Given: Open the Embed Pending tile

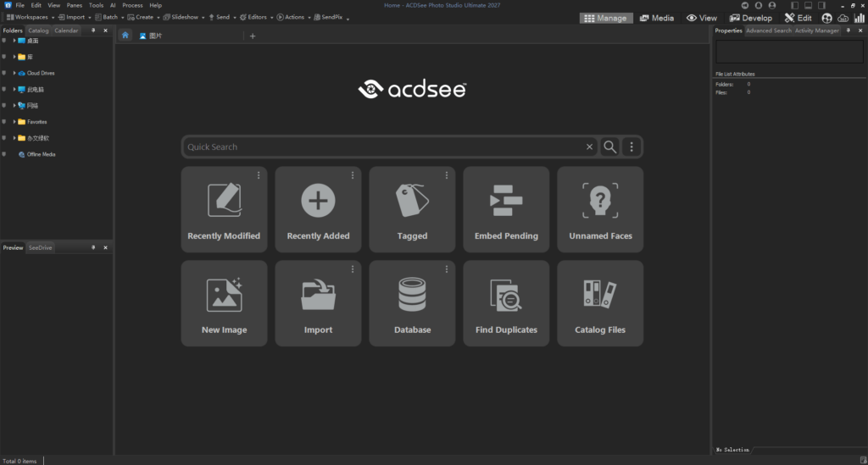Looking at the screenshot, I should (506, 209).
